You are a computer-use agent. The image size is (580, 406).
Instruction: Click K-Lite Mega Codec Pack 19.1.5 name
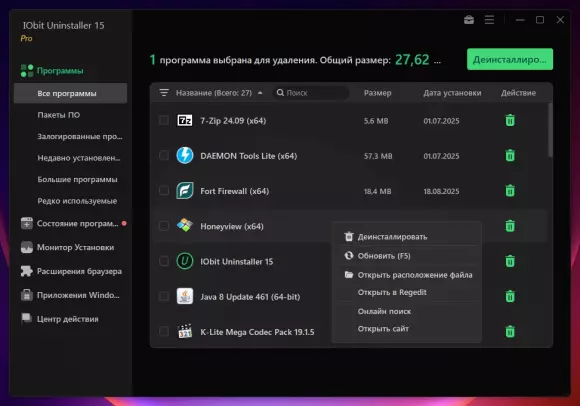(x=257, y=332)
